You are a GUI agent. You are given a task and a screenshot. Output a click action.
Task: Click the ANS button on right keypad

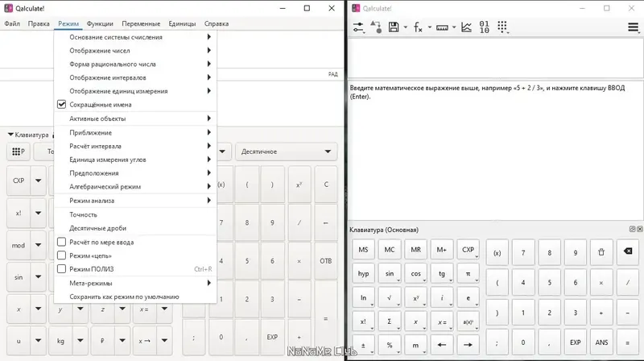[x=601, y=342]
